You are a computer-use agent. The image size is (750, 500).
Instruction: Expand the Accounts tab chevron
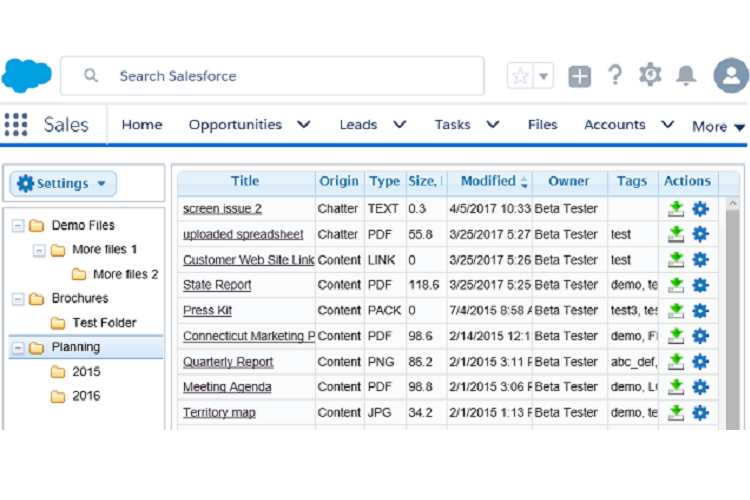pos(668,124)
